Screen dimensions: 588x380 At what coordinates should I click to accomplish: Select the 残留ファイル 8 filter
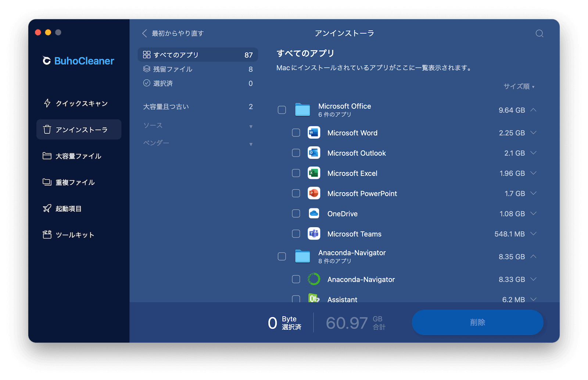pyautogui.click(x=198, y=69)
